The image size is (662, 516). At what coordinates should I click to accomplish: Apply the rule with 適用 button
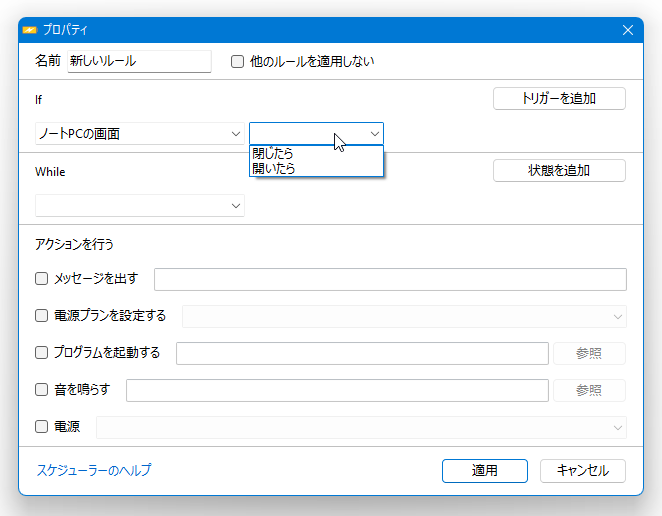(485, 471)
